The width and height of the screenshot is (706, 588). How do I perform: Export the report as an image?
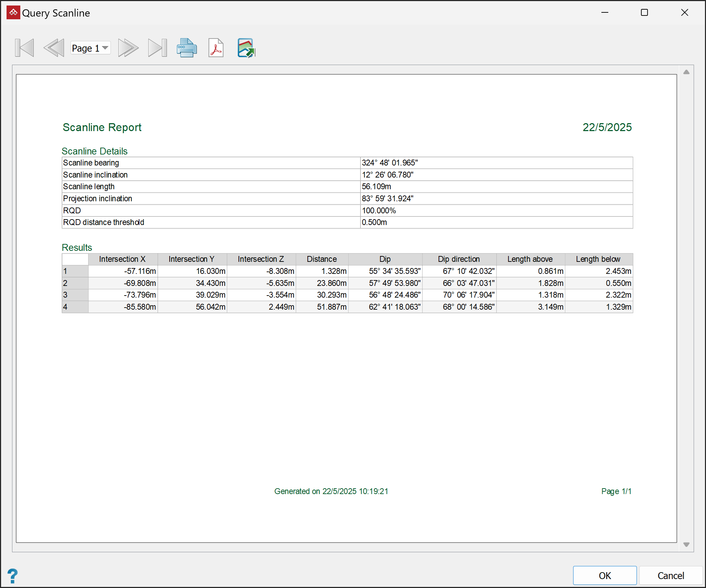(246, 48)
